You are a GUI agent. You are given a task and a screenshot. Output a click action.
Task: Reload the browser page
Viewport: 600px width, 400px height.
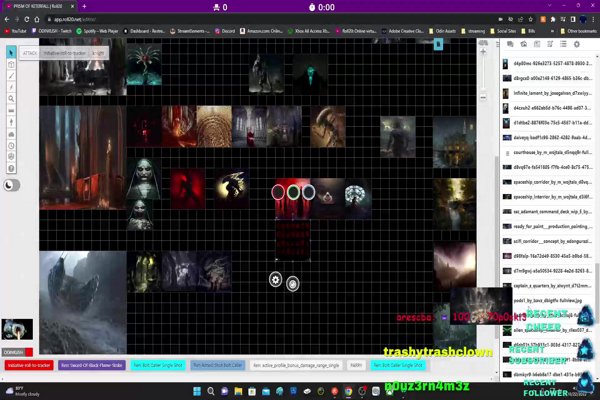[x=26, y=19]
